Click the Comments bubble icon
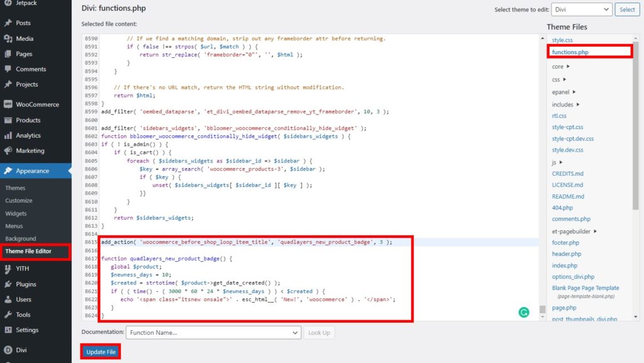644x363 pixels. coord(8,69)
